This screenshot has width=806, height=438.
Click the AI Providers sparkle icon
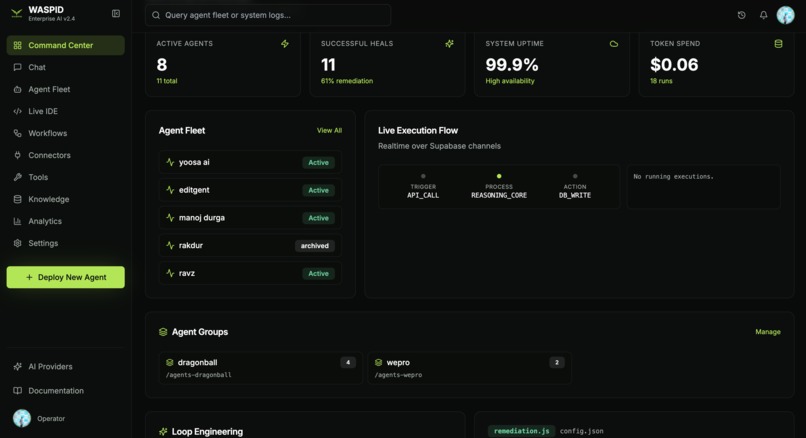tap(17, 367)
